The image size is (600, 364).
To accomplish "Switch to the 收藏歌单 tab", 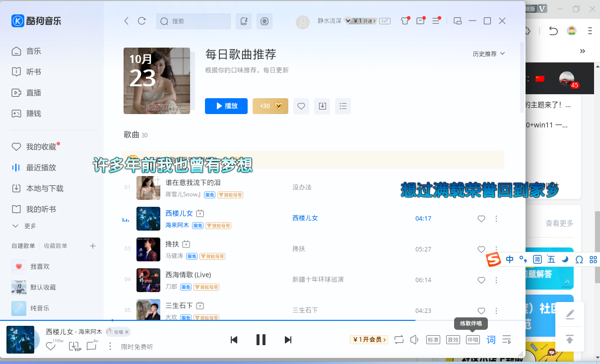I will tap(56, 246).
